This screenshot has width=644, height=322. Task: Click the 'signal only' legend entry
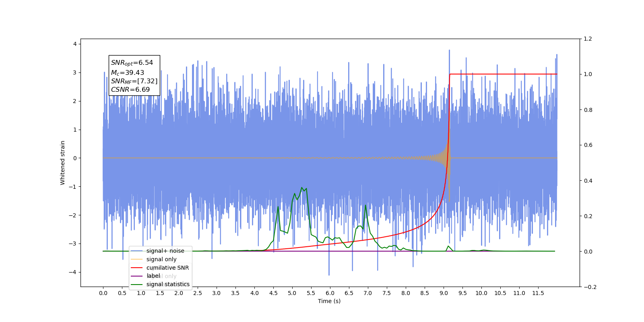tap(161, 259)
